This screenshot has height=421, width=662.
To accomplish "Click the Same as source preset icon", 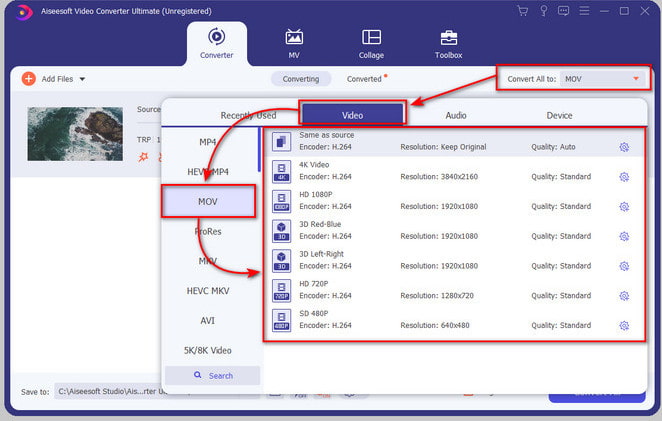I will (282, 141).
